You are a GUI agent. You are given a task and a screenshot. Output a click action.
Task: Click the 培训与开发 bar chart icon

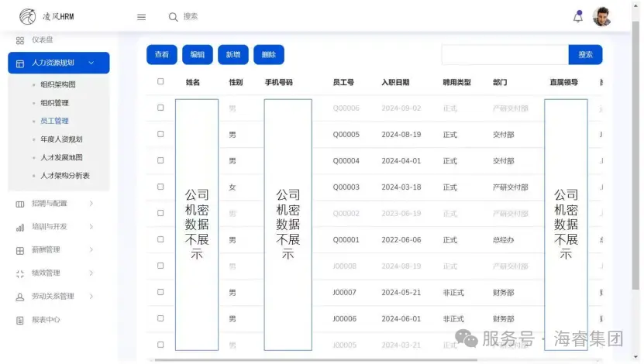(20, 227)
